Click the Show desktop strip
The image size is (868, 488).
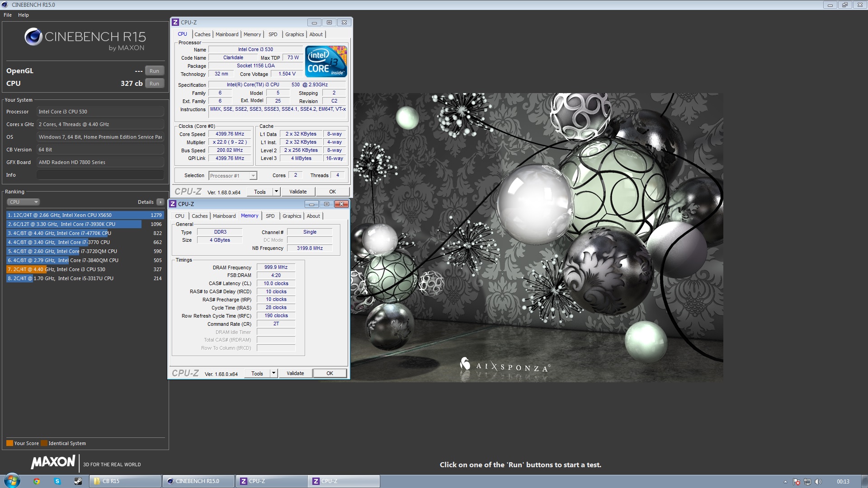click(x=864, y=481)
